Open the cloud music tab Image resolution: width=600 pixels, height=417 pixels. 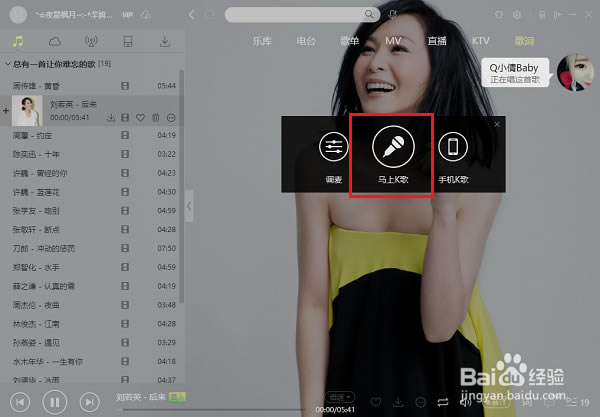click(55, 41)
